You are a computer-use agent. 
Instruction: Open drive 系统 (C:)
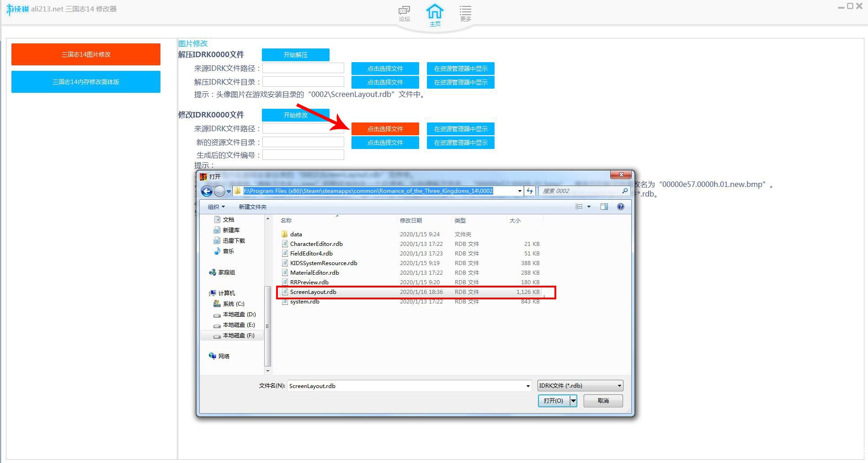click(229, 303)
